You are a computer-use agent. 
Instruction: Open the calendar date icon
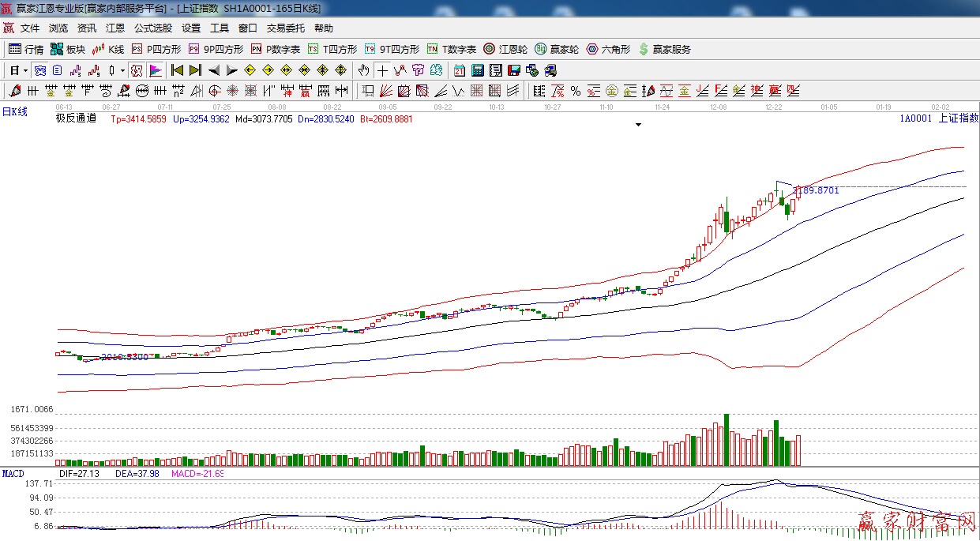pos(459,70)
